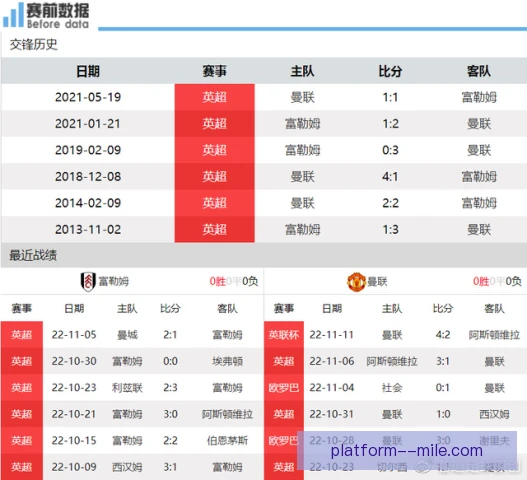Click opponent 埃弗顿 in the 22-10-30 row
The height and width of the screenshot is (480, 527).
[x=228, y=361]
